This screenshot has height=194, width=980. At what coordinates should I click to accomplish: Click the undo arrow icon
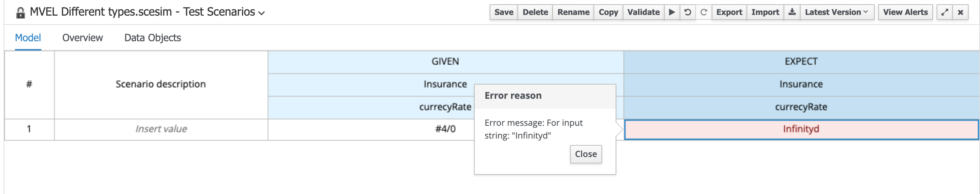point(687,12)
